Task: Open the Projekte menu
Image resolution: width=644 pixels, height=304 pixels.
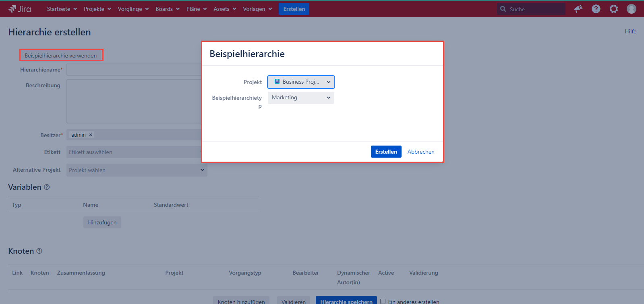Action: click(97, 9)
